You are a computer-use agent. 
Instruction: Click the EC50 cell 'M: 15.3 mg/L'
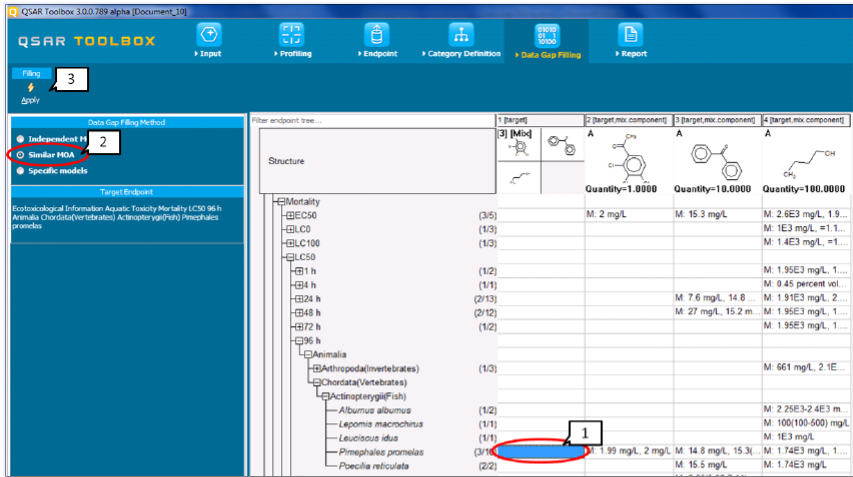pyautogui.click(x=717, y=215)
